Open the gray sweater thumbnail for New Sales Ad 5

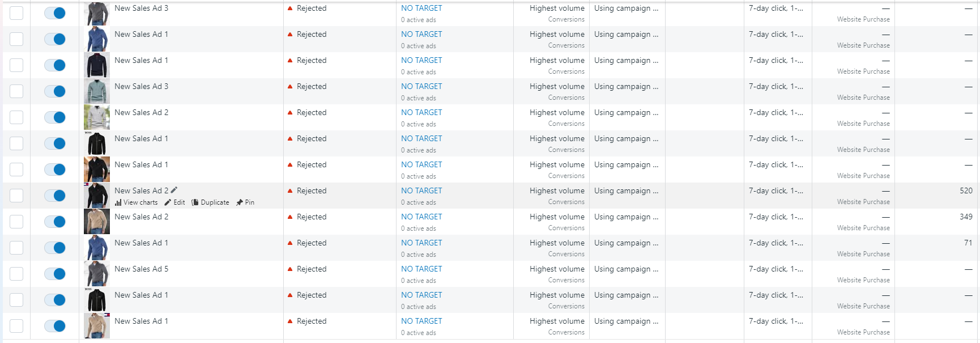pos(97,274)
